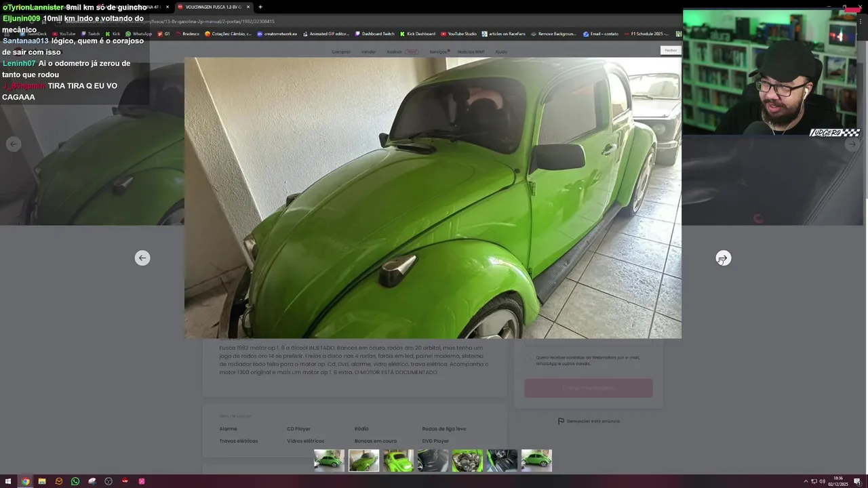Screen dimensions: 868x488
Task: Open the Windows Start menu
Action: pyautogui.click(x=8, y=481)
